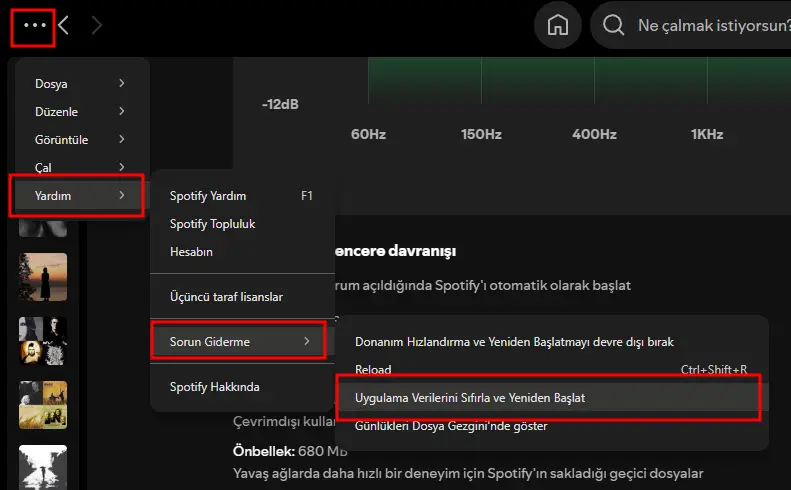This screenshot has width=791, height=490.
Task: Expand the Sorun Giderme submenu chevron
Action: pyautogui.click(x=307, y=342)
